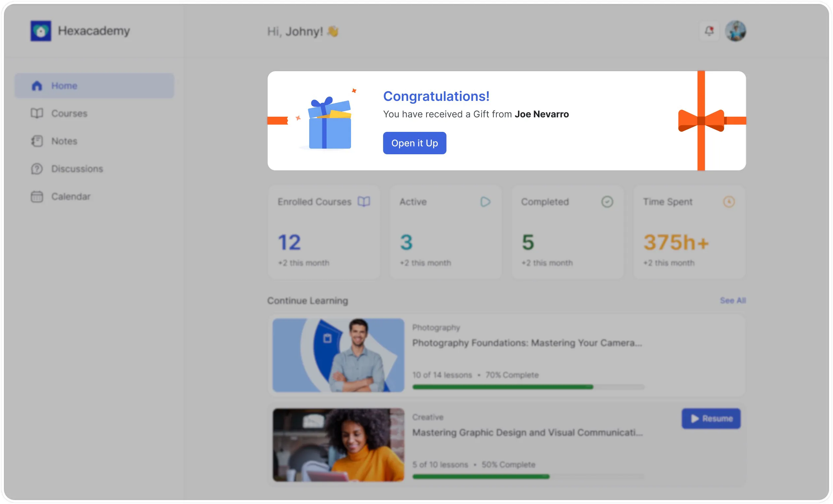Open Discussions from the sidebar
The image size is (833, 504).
(x=94, y=169)
